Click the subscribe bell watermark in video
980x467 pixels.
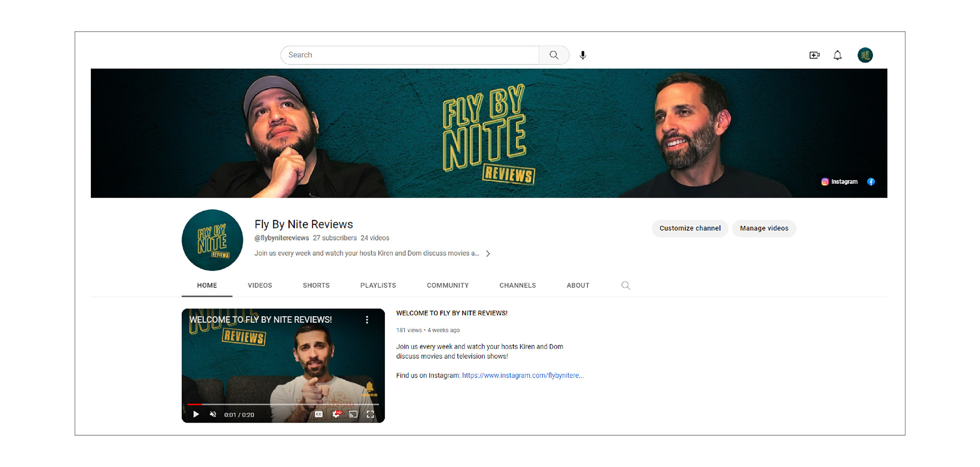[370, 389]
